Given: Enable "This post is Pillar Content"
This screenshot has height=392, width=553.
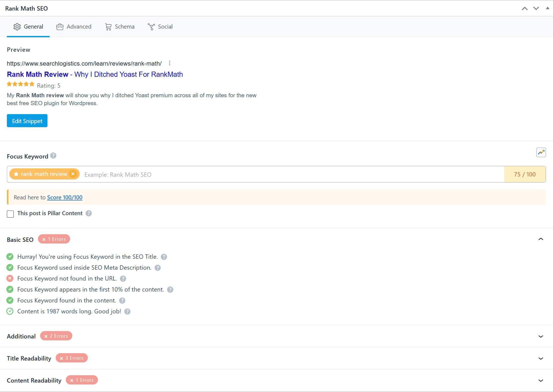Looking at the screenshot, I should pos(10,214).
